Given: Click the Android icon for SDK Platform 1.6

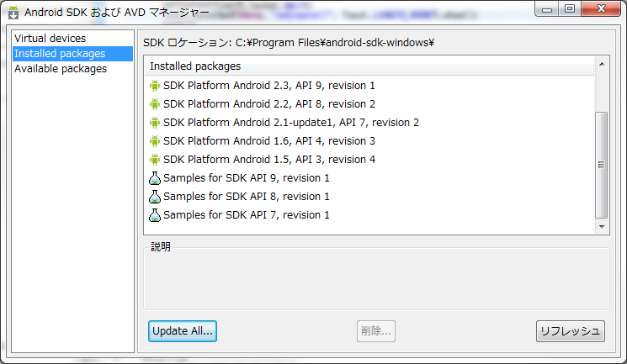Looking at the screenshot, I should pos(154,140).
